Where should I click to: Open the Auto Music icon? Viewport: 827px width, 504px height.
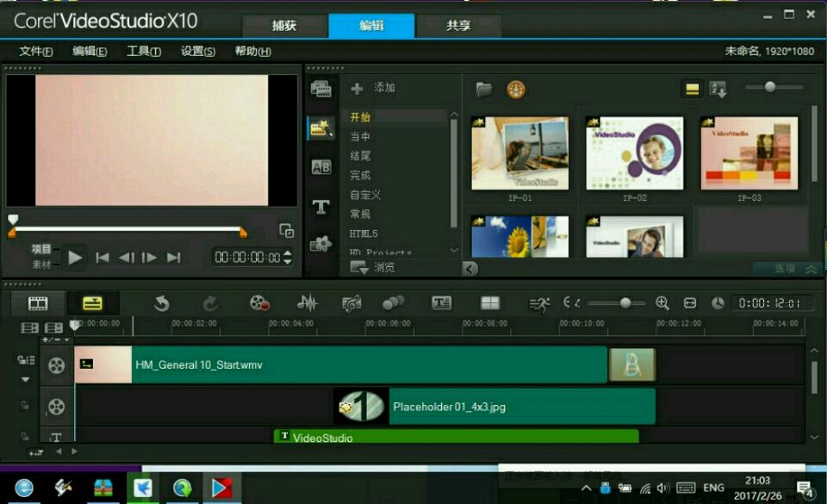pyautogui.click(x=351, y=303)
